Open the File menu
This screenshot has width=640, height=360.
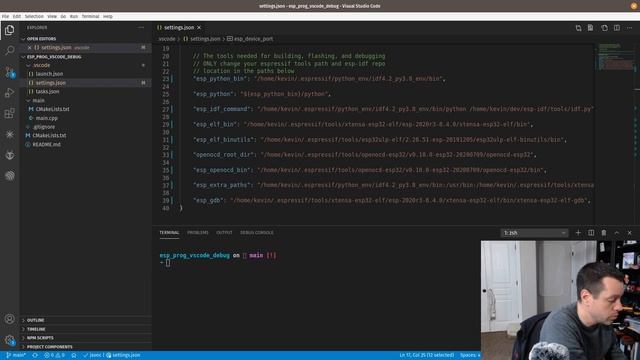(x=5, y=16)
